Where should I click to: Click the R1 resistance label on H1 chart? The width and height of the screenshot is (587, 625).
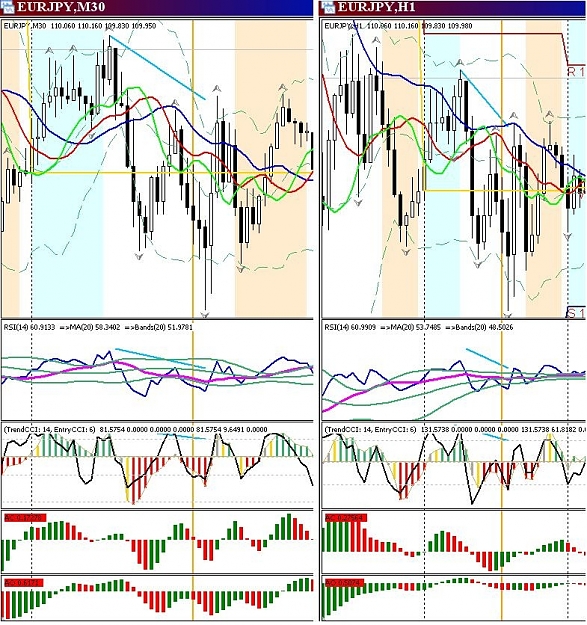pos(576,72)
